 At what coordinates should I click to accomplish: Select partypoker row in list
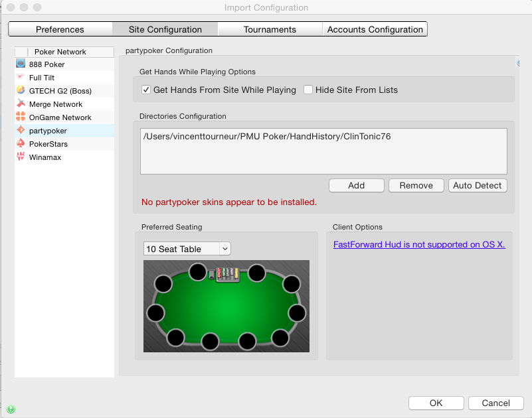coord(64,131)
